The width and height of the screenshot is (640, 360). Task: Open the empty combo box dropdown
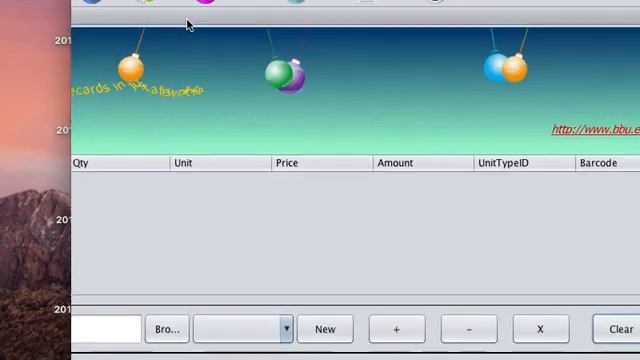pyautogui.click(x=243, y=329)
